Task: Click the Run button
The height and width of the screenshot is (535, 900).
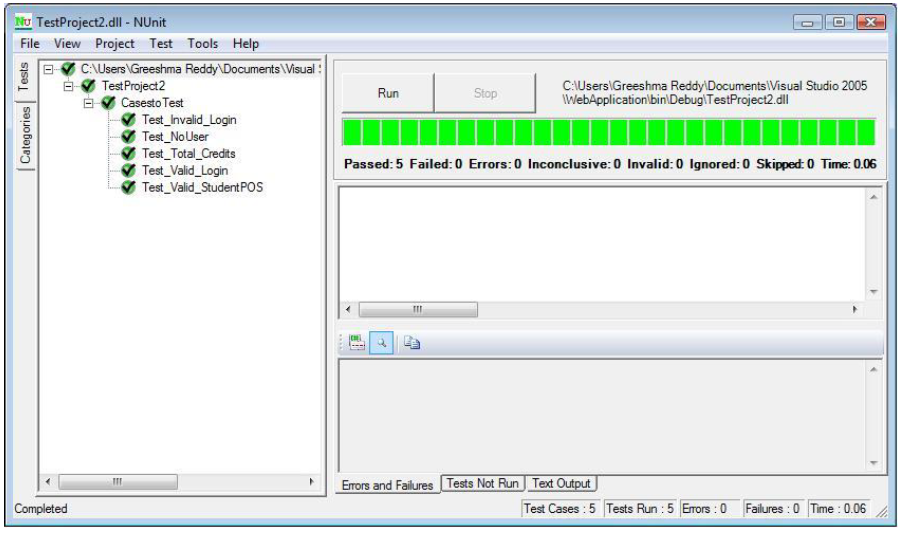Action: [x=388, y=93]
